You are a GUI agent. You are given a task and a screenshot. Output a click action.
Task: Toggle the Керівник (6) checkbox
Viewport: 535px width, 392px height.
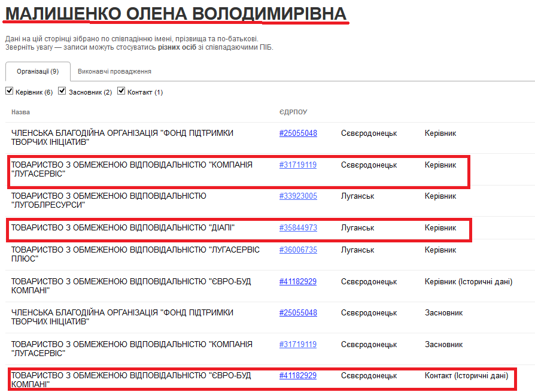click(9, 91)
